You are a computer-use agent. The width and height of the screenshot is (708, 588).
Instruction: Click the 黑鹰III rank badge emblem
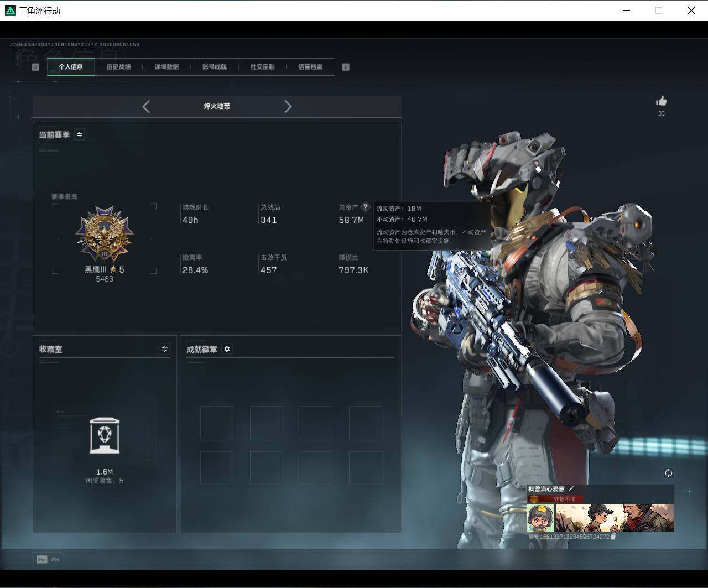tap(105, 235)
